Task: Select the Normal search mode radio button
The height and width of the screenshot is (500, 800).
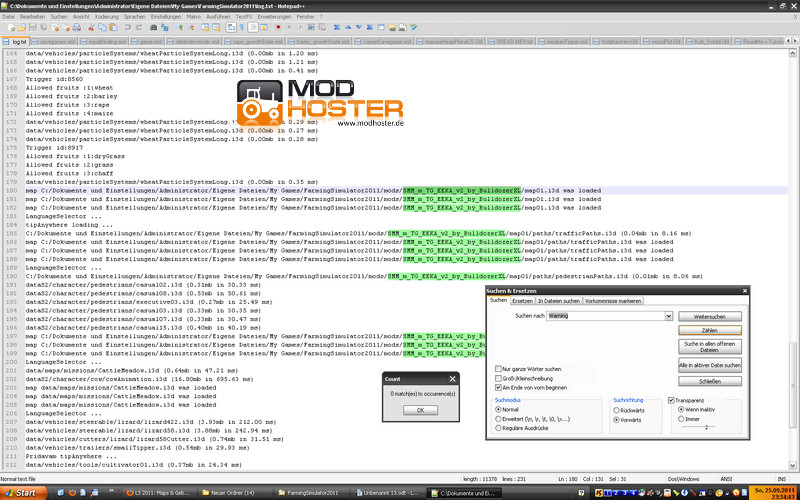Action: [498, 409]
